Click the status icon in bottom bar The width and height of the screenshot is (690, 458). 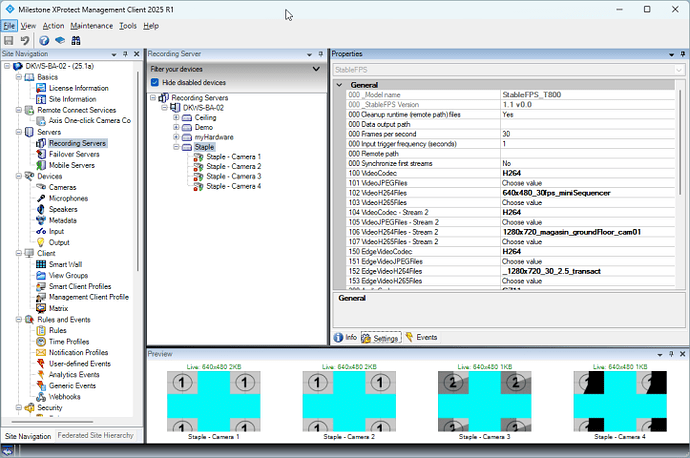(7, 451)
